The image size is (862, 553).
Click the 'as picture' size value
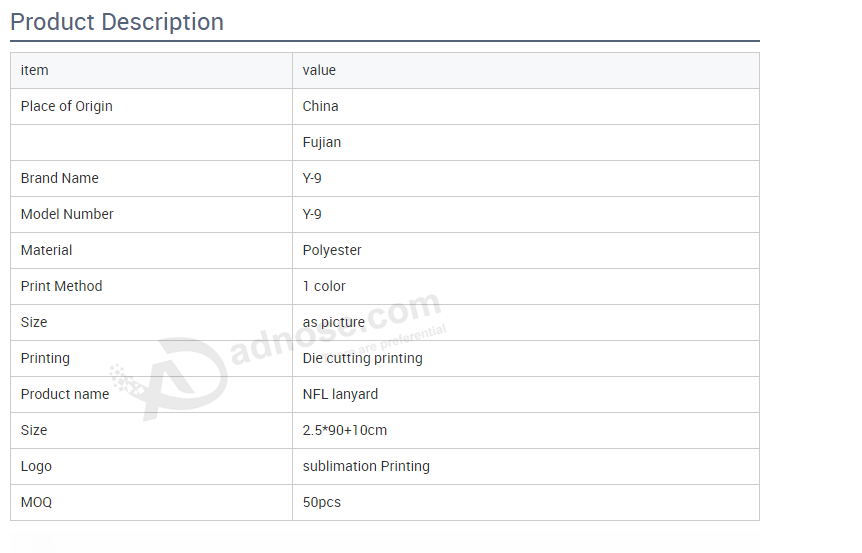coord(334,322)
